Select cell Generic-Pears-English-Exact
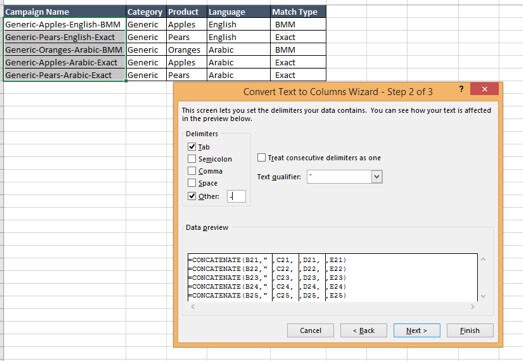 (x=65, y=37)
